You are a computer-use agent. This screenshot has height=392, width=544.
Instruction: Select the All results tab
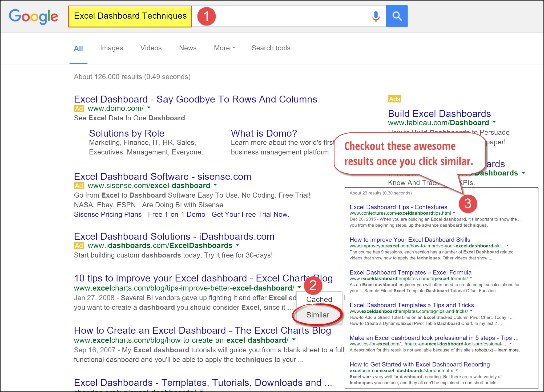(x=78, y=48)
